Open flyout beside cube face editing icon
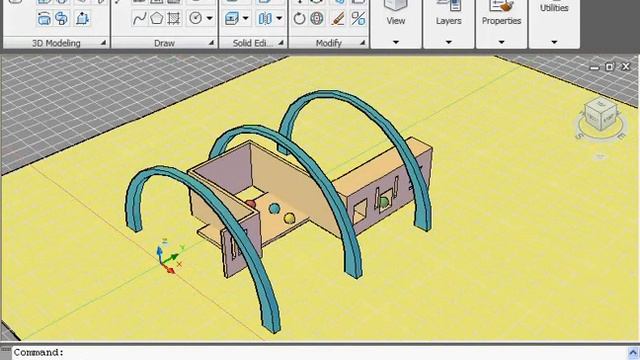This screenshot has width=640, height=360. (245, 18)
